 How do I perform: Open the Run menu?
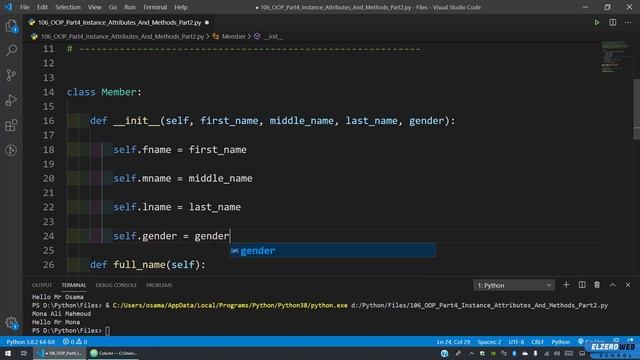(x=130, y=7)
